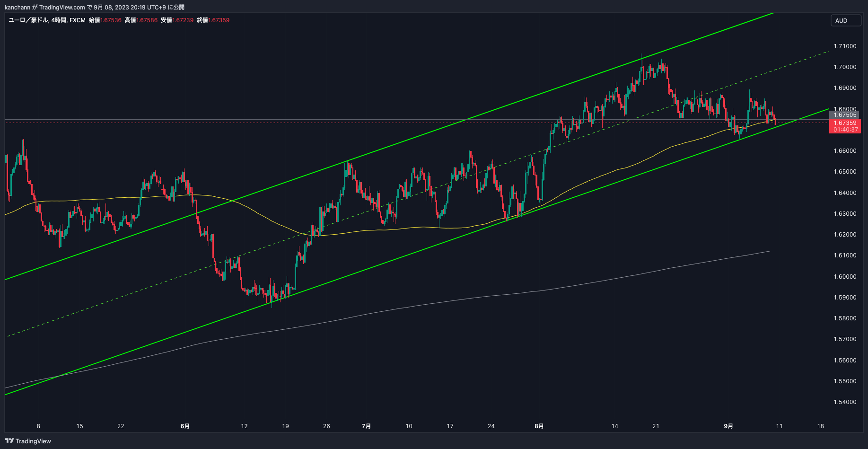Viewport: 868px width, 449px height.
Task: Click the 9月 label on time axis
Action: (x=728, y=426)
